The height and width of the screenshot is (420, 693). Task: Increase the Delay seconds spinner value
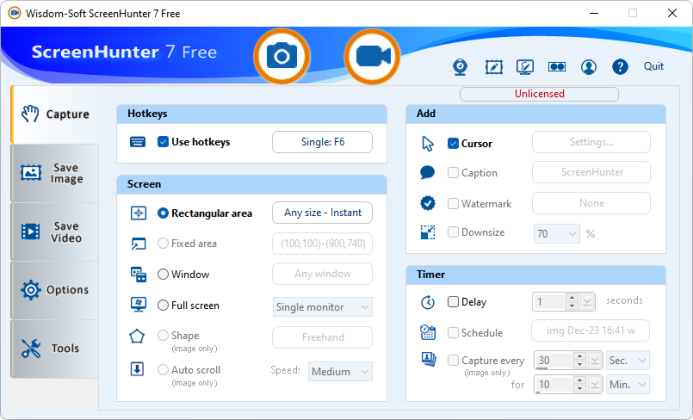tap(572, 298)
